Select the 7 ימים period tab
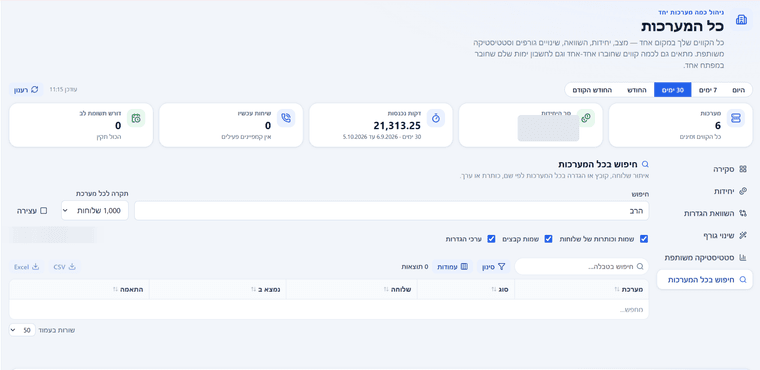The height and width of the screenshot is (370, 760). pyautogui.click(x=708, y=90)
